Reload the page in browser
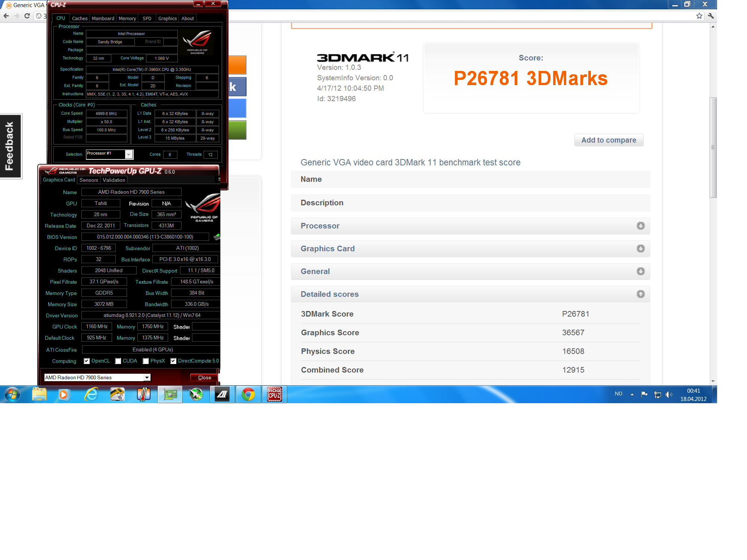Screen dimensions: 747x560 (27, 16)
